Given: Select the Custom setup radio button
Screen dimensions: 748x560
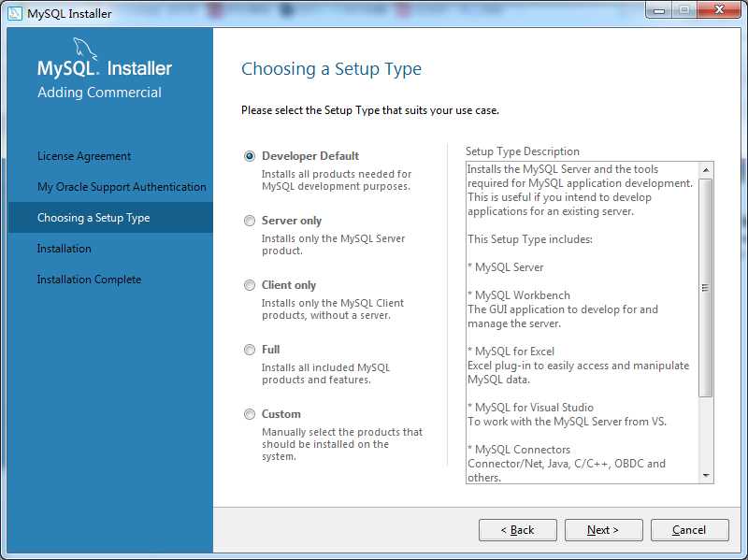Looking at the screenshot, I should (x=250, y=414).
